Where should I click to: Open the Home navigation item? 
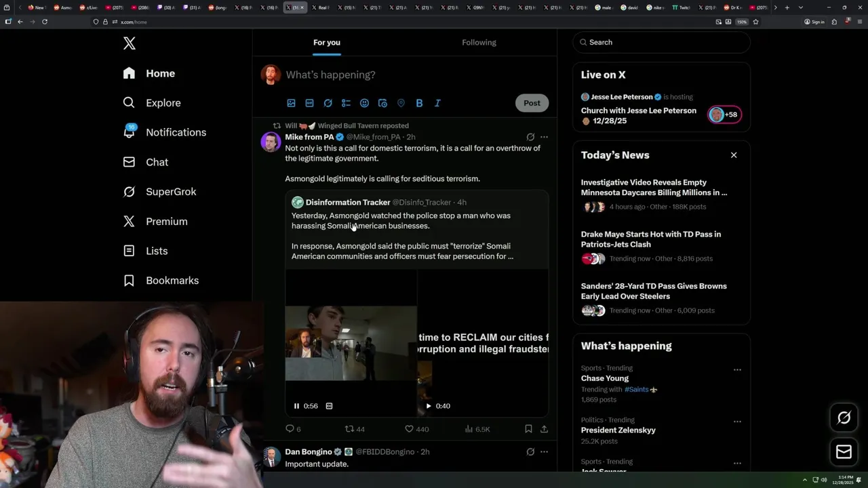click(x=149, y=73)
